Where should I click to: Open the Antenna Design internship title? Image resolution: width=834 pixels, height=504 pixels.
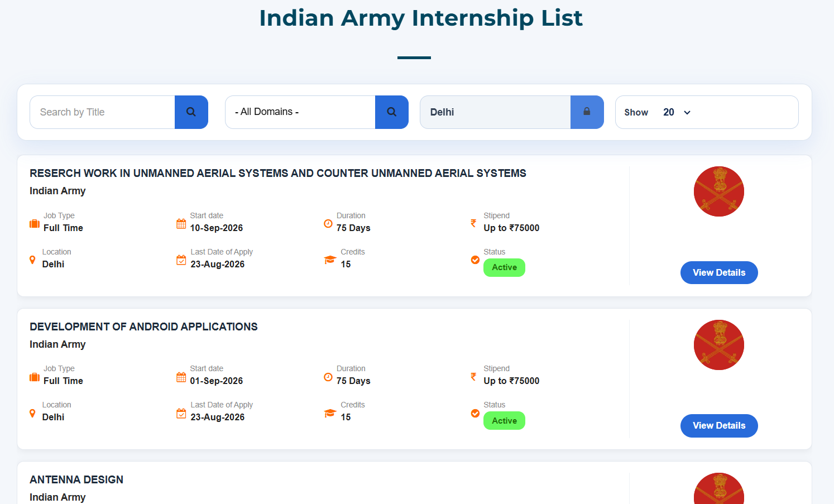[76, 479]
